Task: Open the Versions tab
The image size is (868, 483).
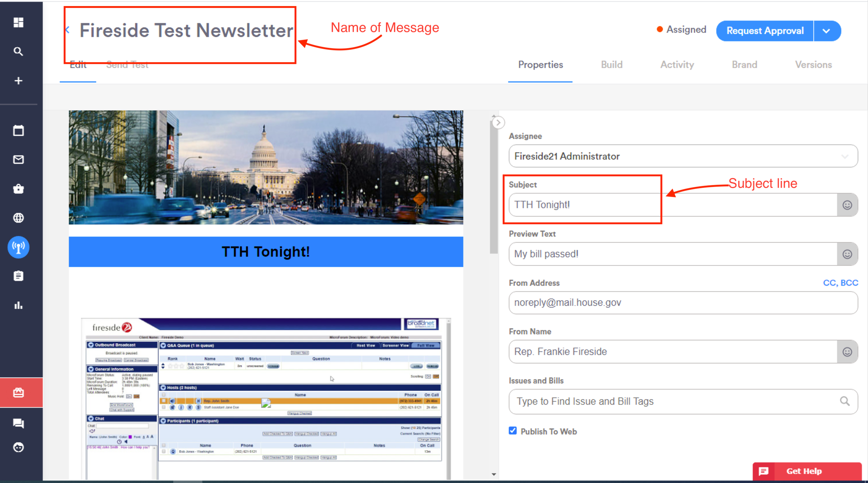Action: pos(813,65)
